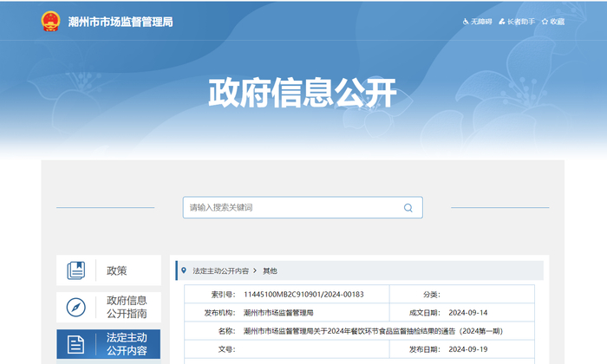Click the 名称 label cell
607x364 pixels.
click(226, 331)
